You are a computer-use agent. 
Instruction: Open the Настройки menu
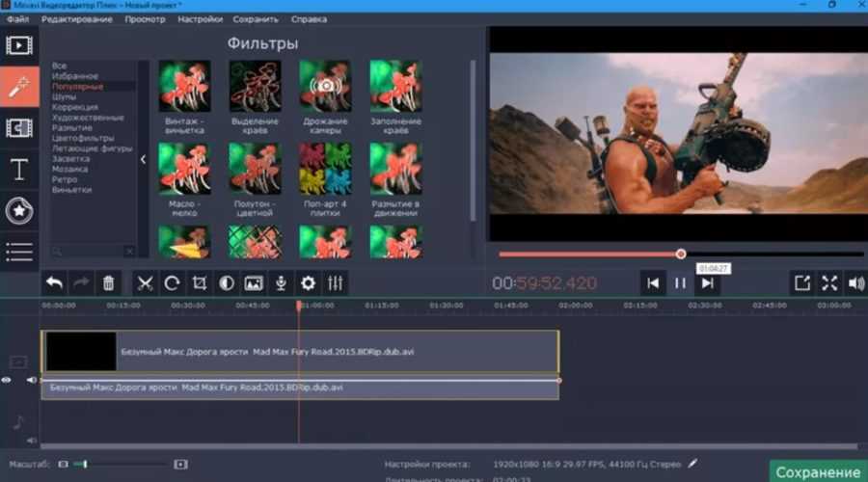(201, 19)
